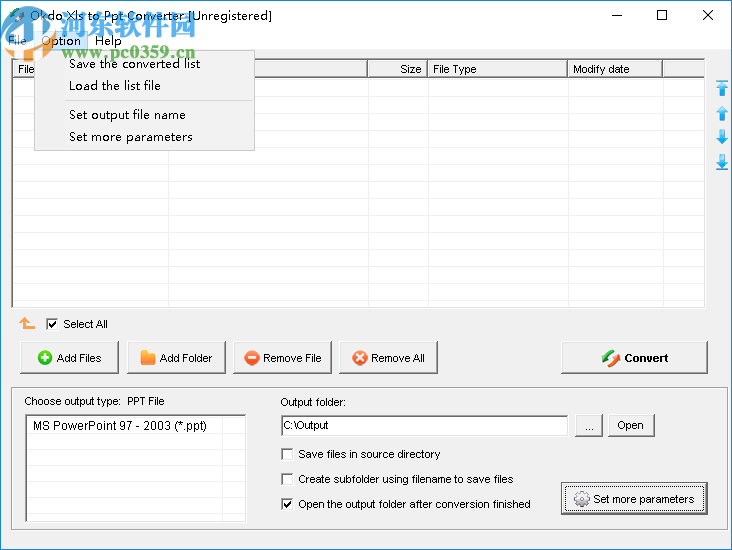Sort list by File Type column header

coord(498,69)
